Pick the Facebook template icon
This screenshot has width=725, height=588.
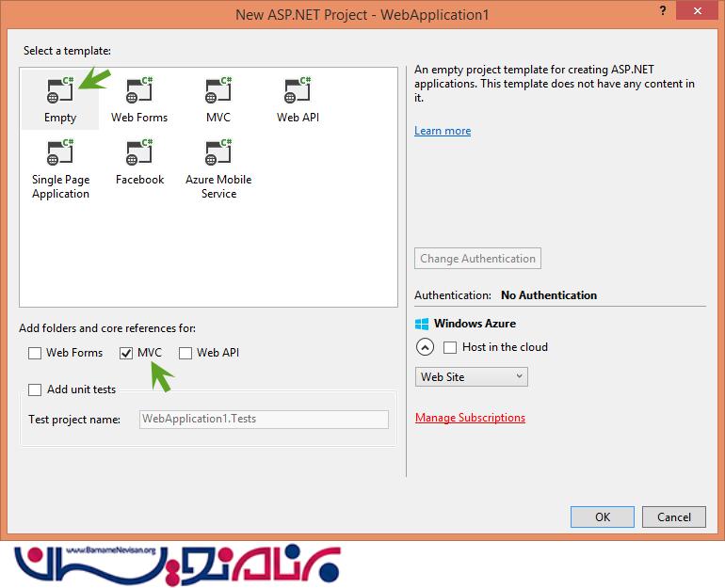click(x=139, y=152)
